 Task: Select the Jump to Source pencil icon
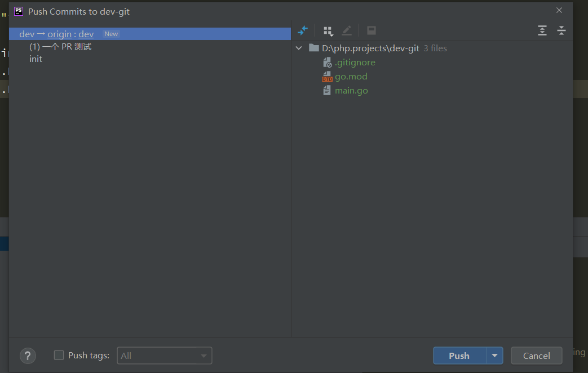pyautogui.click(x=346, y=30)
